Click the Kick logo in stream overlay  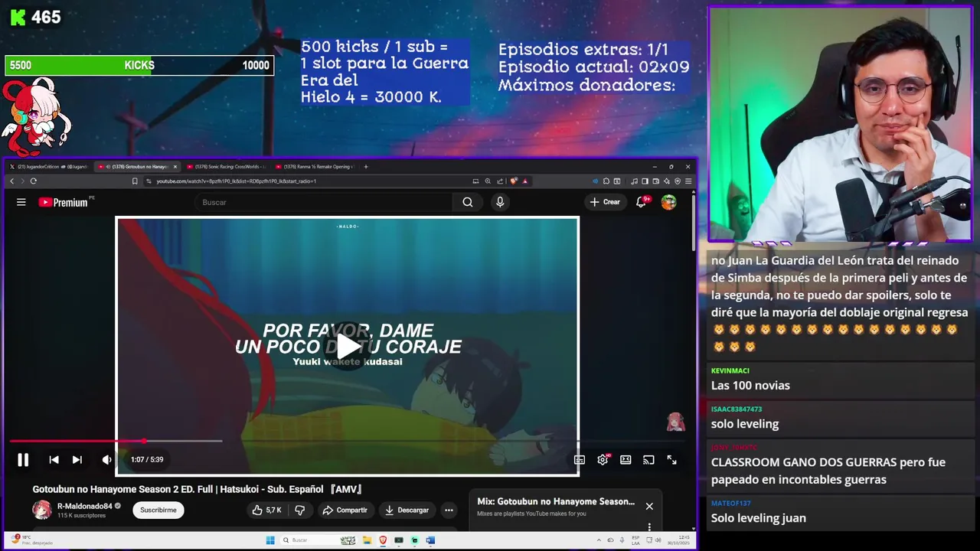(18, 18)
